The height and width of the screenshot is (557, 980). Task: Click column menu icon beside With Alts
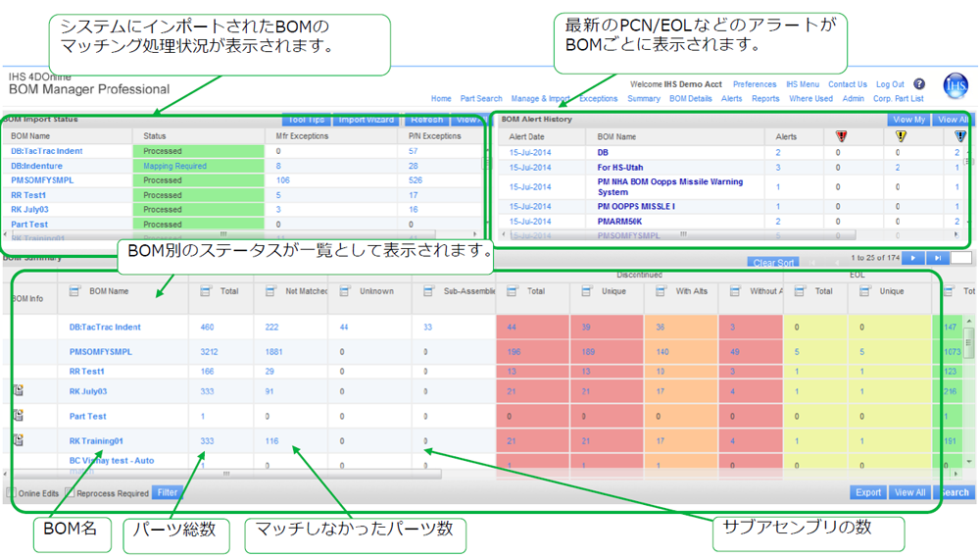(x=661, y=290)
